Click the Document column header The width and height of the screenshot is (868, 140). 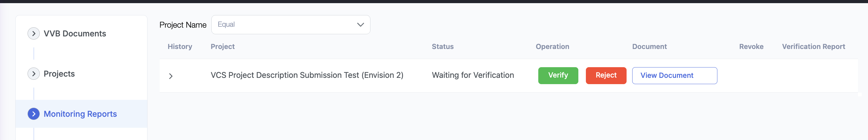point(649,47)
